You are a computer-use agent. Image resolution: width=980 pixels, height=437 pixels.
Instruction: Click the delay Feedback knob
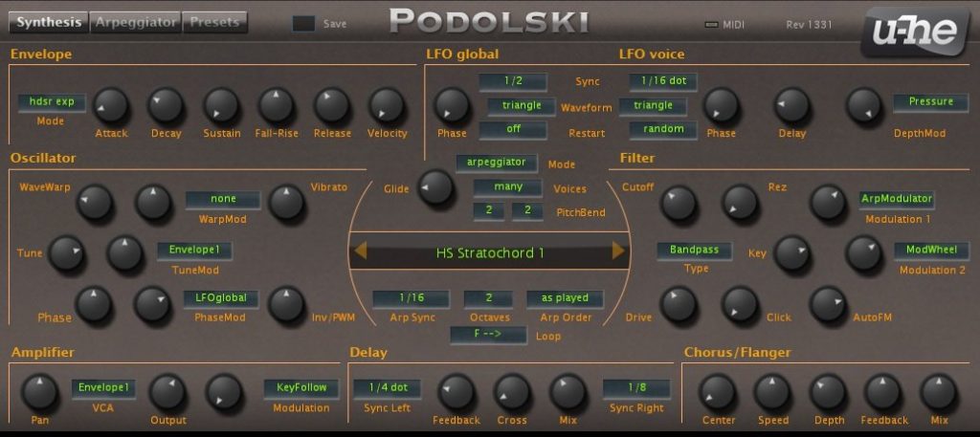pyautogui.click(x=457, y=392)
